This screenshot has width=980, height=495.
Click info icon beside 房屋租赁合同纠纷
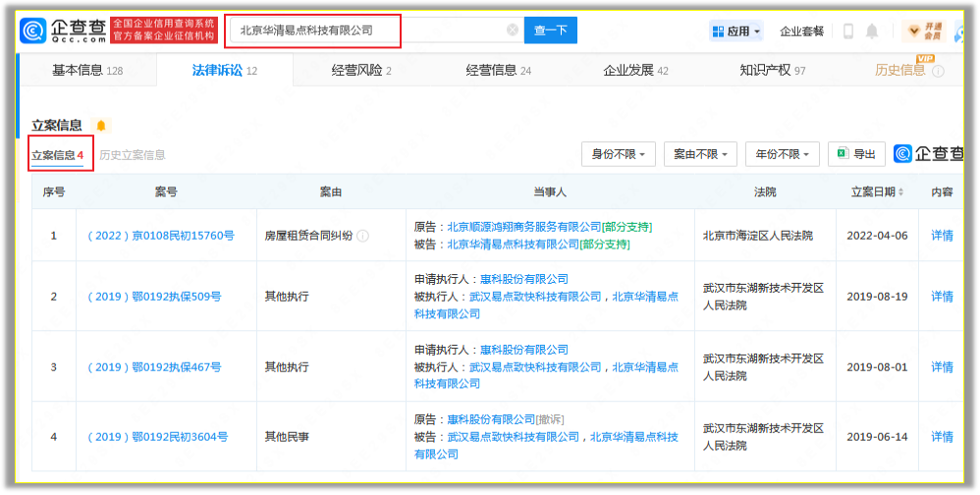click(x=362, y=237)
